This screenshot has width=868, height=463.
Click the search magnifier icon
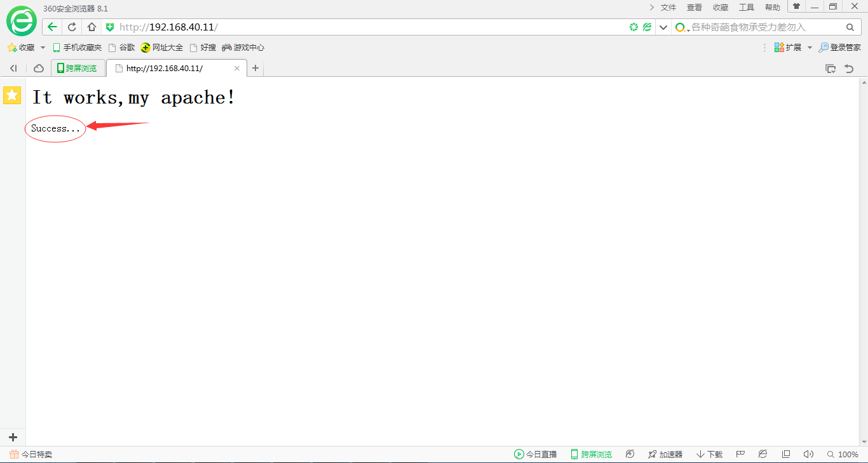click(x=850, y=27)
